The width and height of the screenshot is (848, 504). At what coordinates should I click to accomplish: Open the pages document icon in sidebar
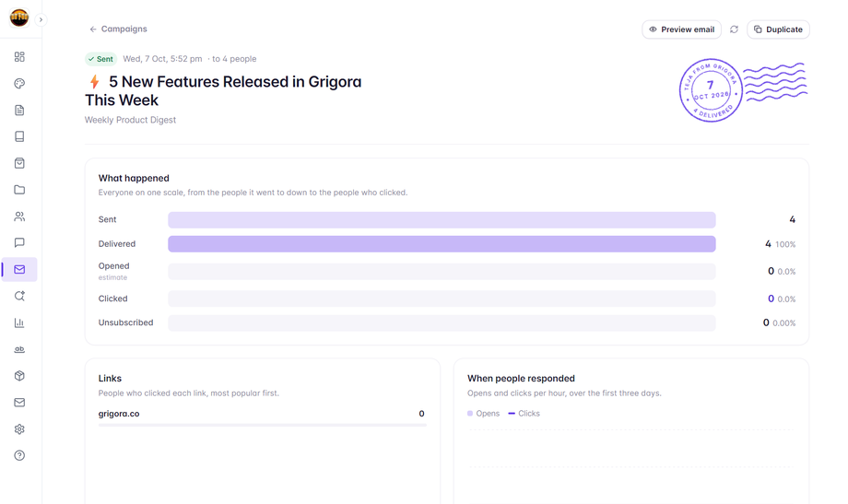[19, 111]
